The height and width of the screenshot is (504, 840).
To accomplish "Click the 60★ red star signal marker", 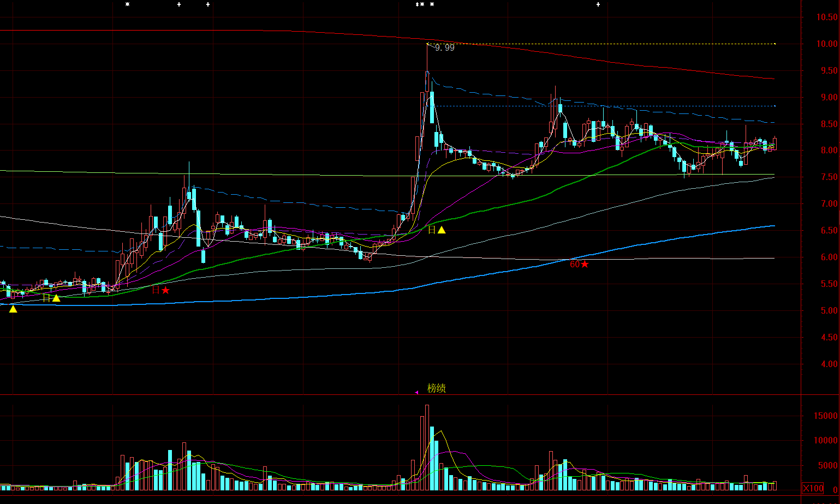I will coord(580,264).
